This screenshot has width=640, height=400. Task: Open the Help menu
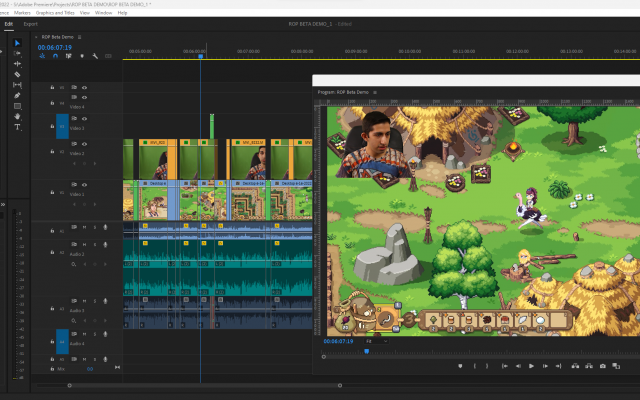pos(122,13)
